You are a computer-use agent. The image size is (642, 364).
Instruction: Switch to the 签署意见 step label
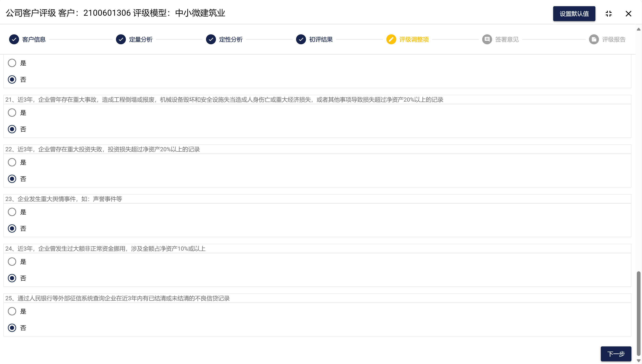click(x=507, y=40)
